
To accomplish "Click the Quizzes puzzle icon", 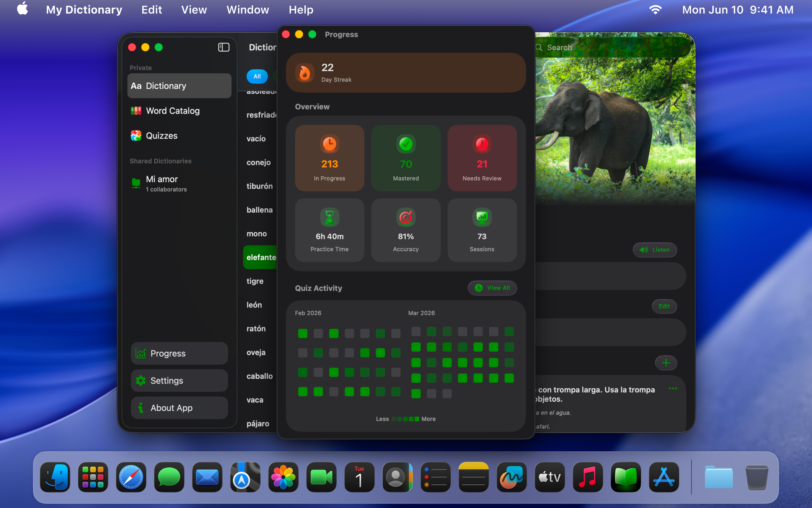I will pos(136,136).
